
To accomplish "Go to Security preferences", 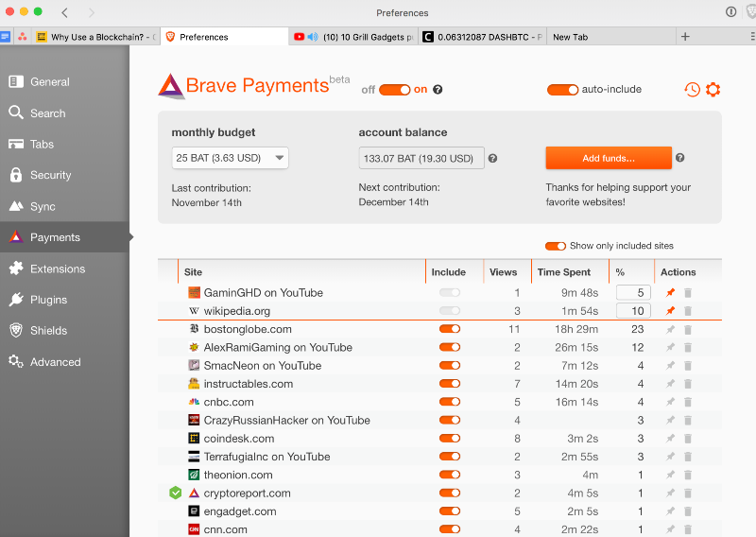I will (x=64, y=175).
